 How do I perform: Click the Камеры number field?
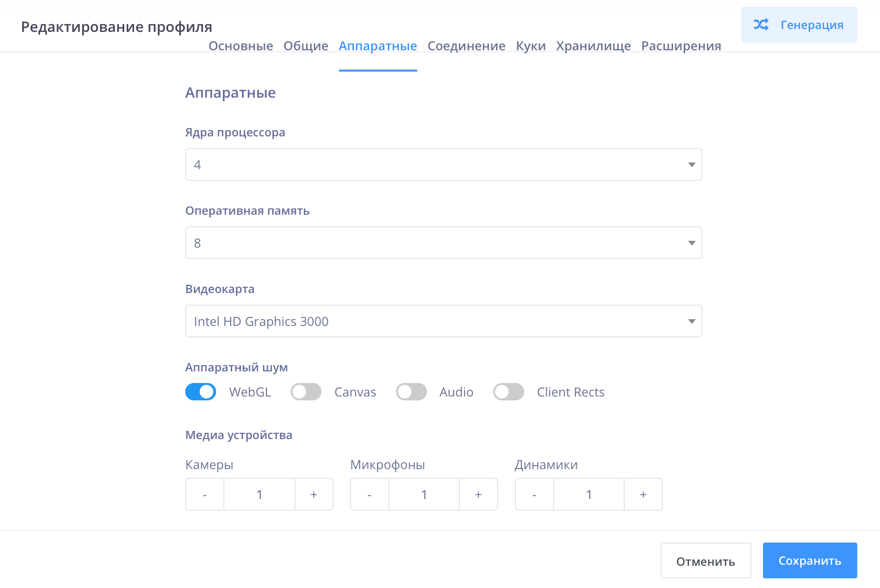[x=259, y=495]
